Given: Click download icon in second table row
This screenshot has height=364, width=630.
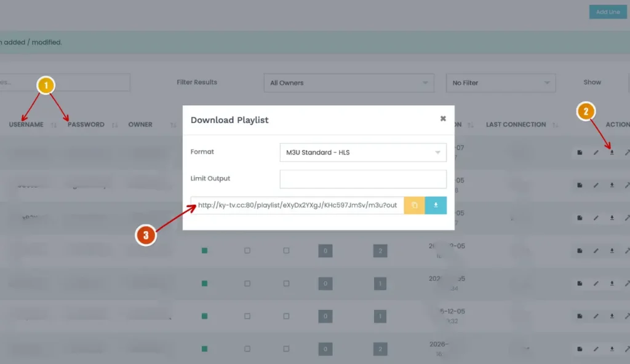Looking at the screenshot, I should point(612,185).
